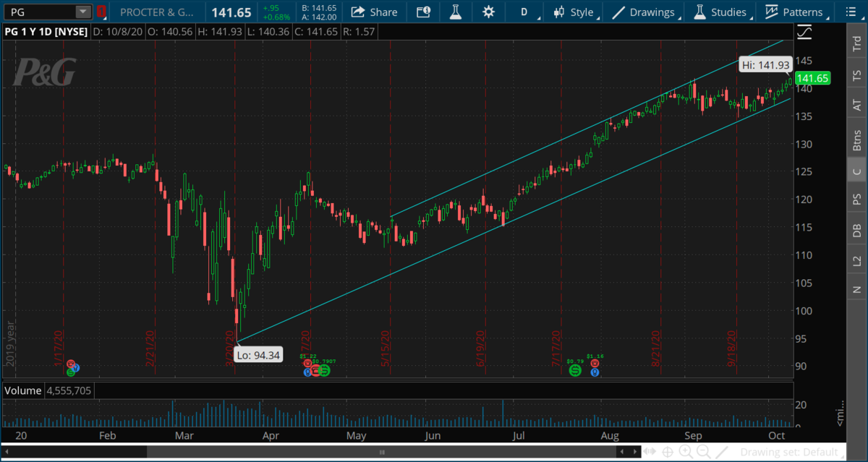This screenshot has width=868, height=462.
Task: Click the zoom in magnifier icon
Action: click(x=684, y=452)
